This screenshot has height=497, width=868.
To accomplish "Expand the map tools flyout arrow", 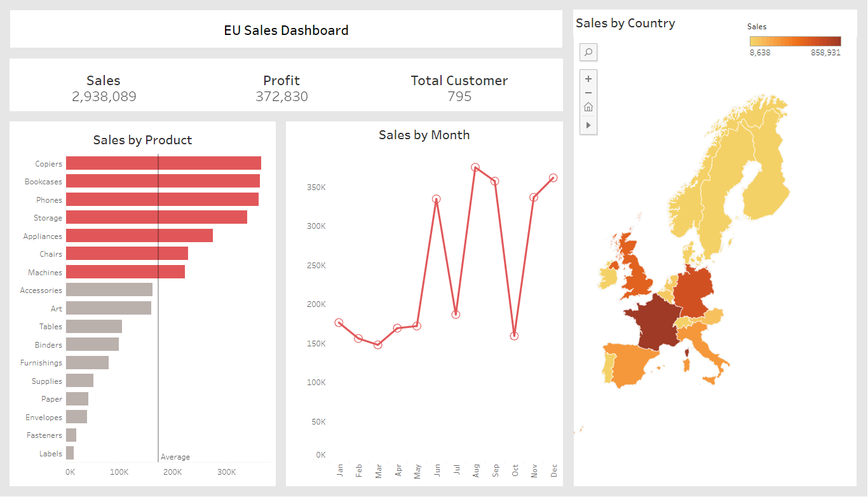I will pyautogui.click(x=588, y=125).
